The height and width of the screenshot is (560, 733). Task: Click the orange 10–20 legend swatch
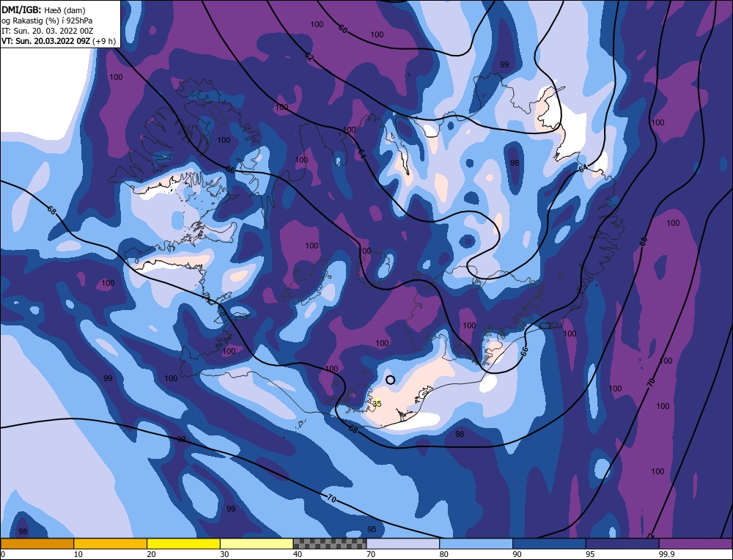[x=111, y=543]
